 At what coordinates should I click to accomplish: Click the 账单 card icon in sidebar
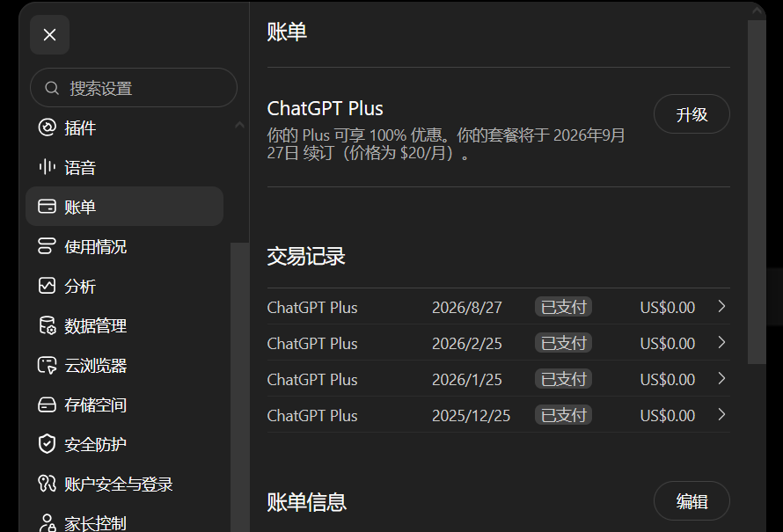[47, 206]
